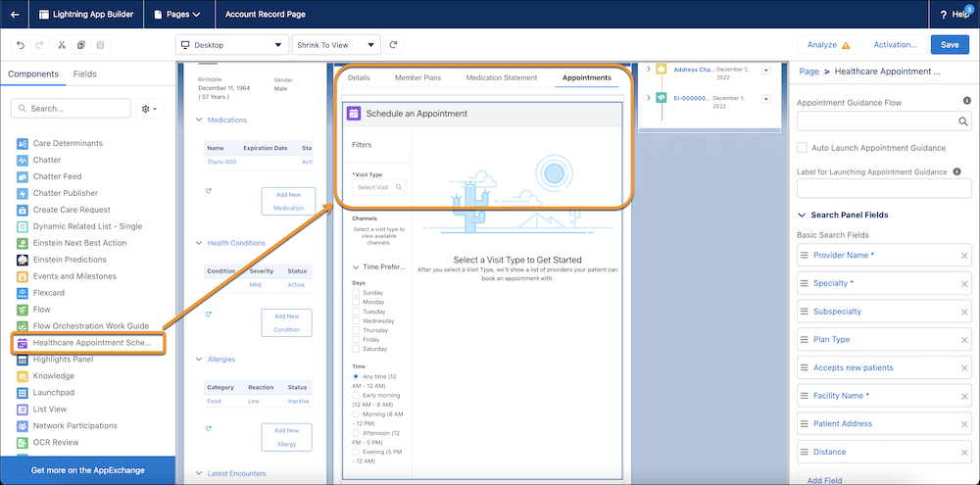Select the Launchpad grid icon
This screenshot has width=980, height=485.
point(23,393)
